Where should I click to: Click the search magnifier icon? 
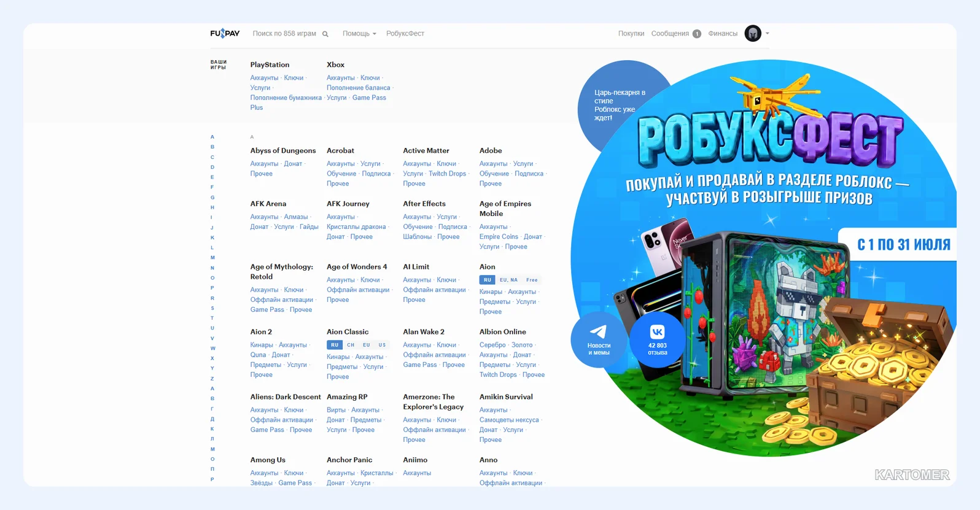tap(325, 34)
